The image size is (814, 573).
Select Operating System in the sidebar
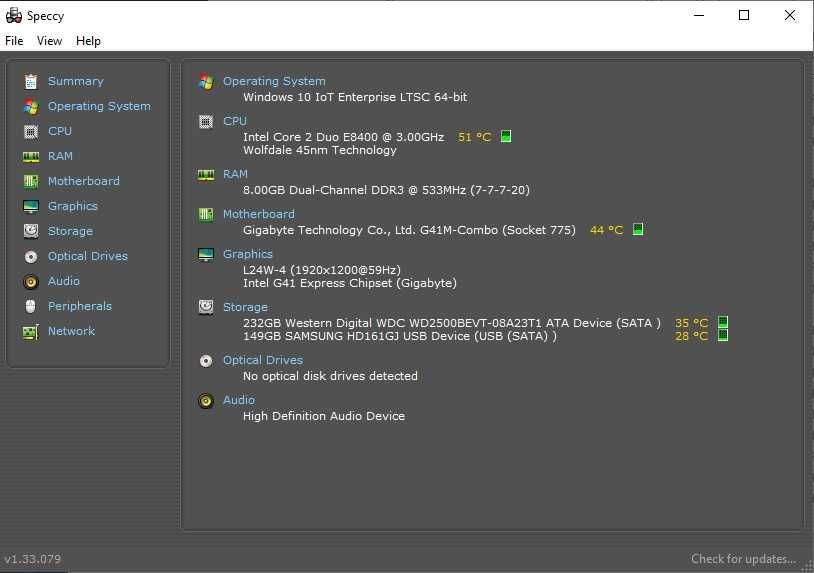pos(99,106)
